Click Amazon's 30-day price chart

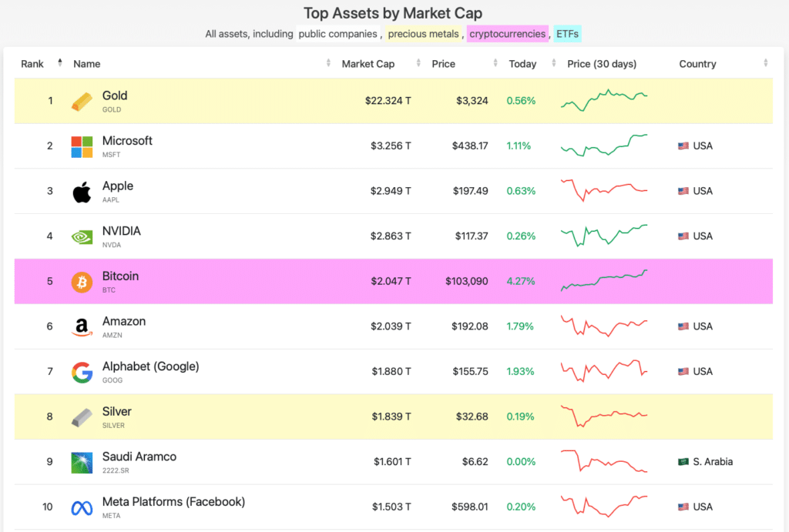(x=604, y=326)
